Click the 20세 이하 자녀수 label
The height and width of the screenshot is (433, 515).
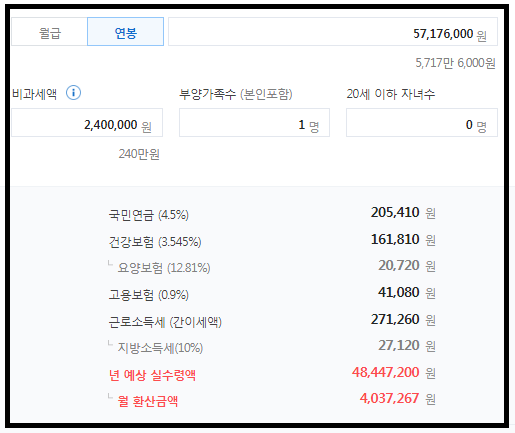click(391, 94)
